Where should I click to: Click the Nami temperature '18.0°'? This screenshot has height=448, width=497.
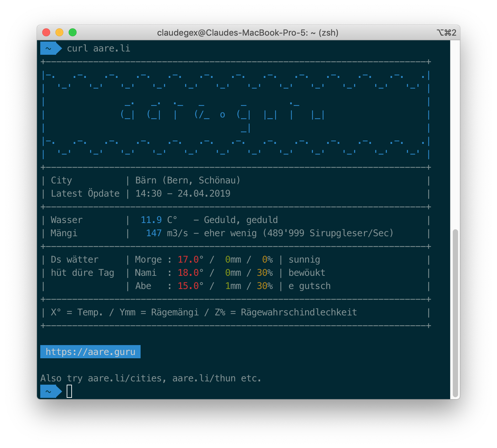point(191,273)
